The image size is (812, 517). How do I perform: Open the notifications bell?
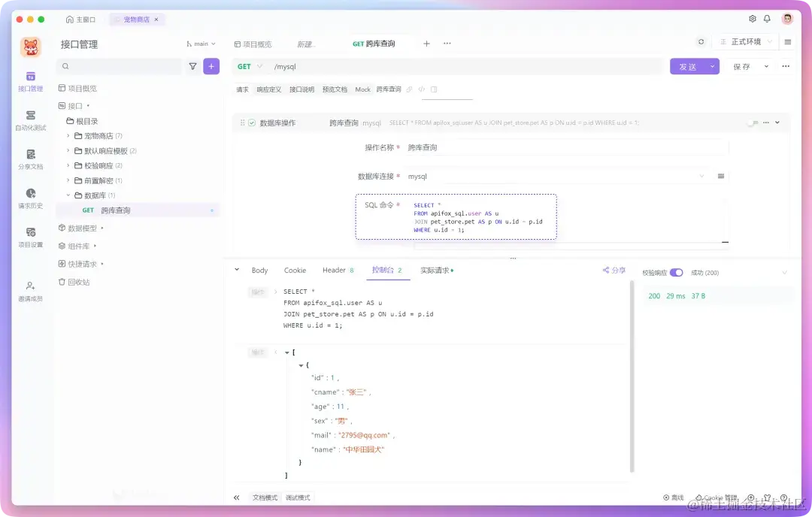click(767, 19)
